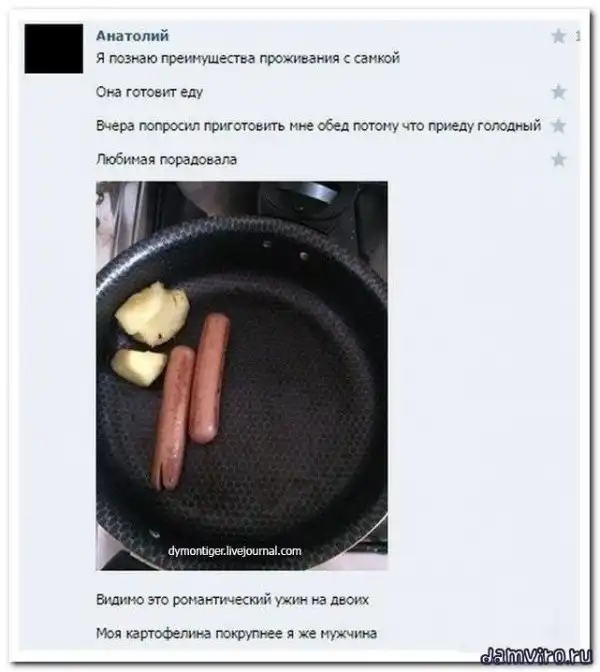600x672 pixels.
Task: Favorite the 'Любимая порадовала' message via star
Action: coord(558,159)
